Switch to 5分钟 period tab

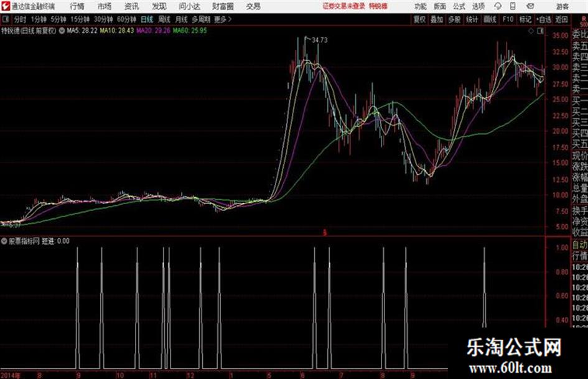click(x=58, y=19)
